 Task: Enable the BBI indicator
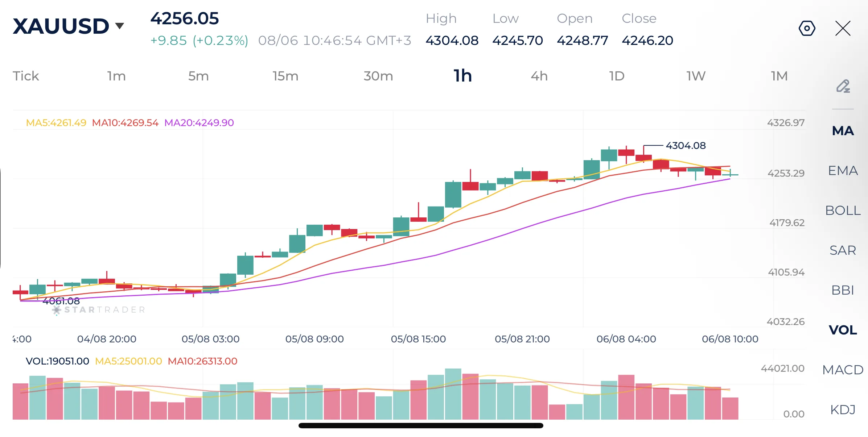tap(843, 290)
